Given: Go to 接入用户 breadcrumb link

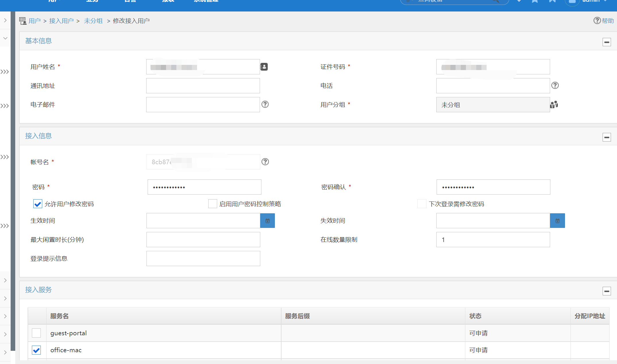Looking at the screenshot, I should pyautogui.click(x=61, y=21).
